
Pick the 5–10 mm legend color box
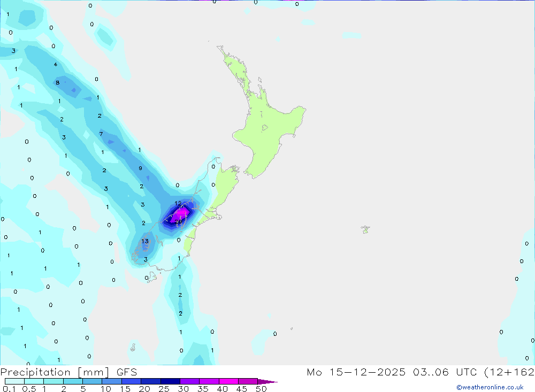point(93,381)
